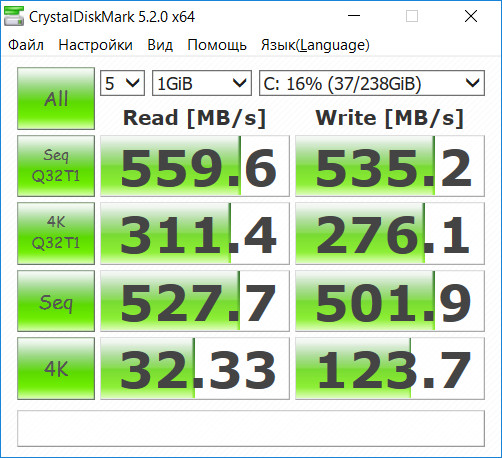Start the 4K Q32T1 benchmark test
Viewport: 502px width, 458px height.
(56, 233)
